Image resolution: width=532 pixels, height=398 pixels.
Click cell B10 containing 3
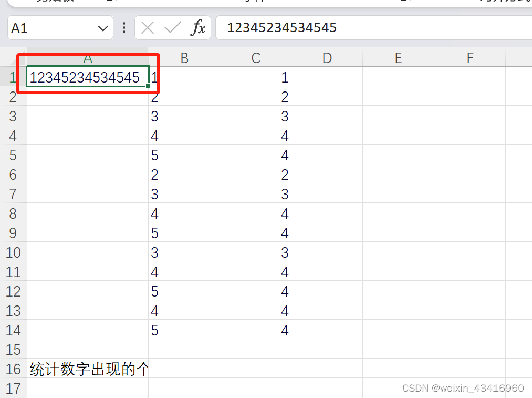click(x=184, y=253)
